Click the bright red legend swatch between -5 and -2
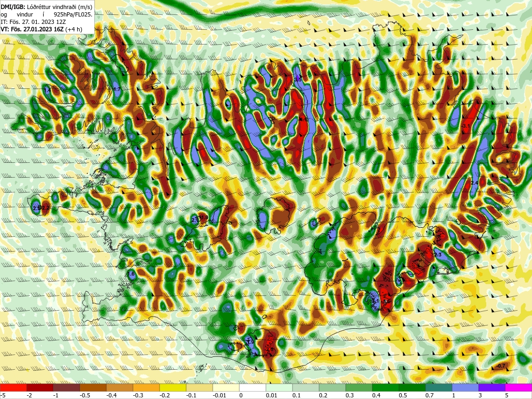The width and height of the screenshot is (532, 399). pos(13,387)
